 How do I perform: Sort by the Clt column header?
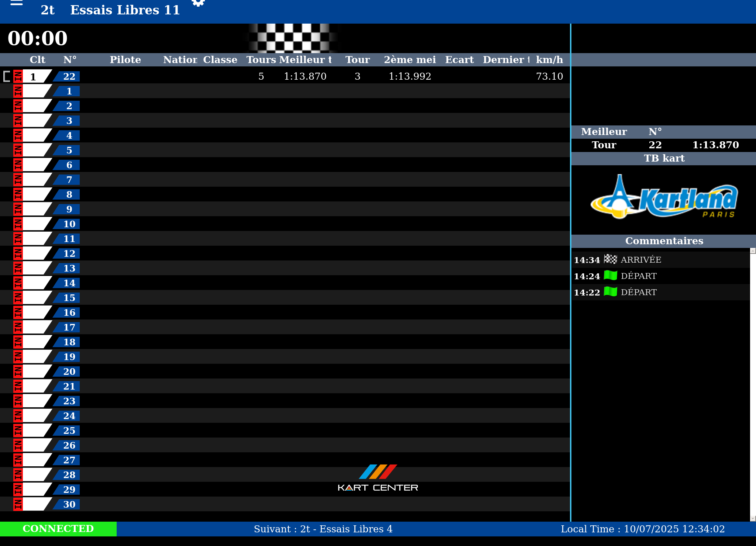37,60
